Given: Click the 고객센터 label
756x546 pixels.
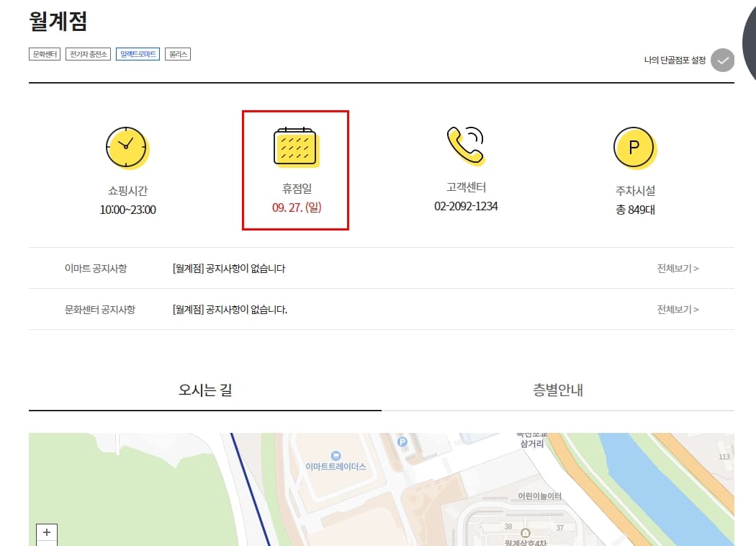Looking at the screenshot, I should (466, 187).
